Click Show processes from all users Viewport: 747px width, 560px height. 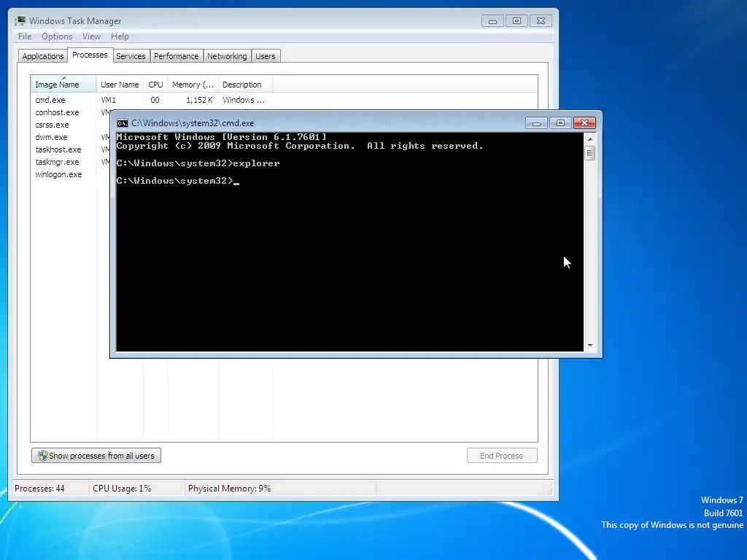point(96,456)
